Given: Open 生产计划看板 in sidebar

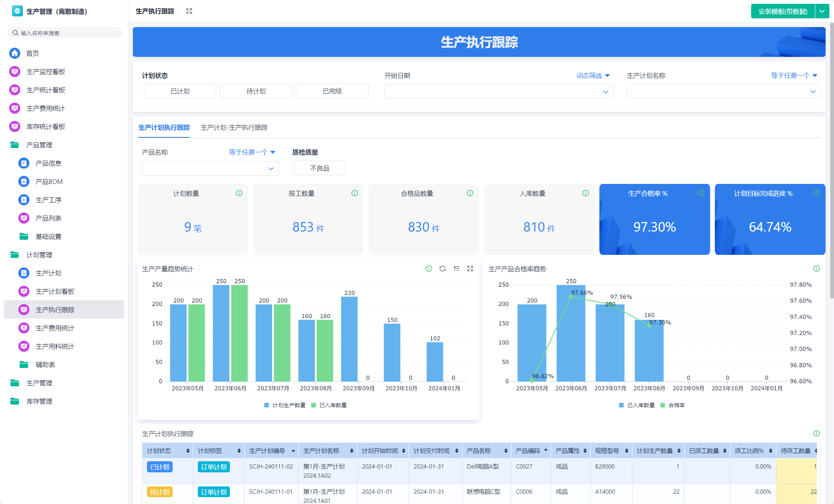Looking at the screenshot, I should point(55,291).
